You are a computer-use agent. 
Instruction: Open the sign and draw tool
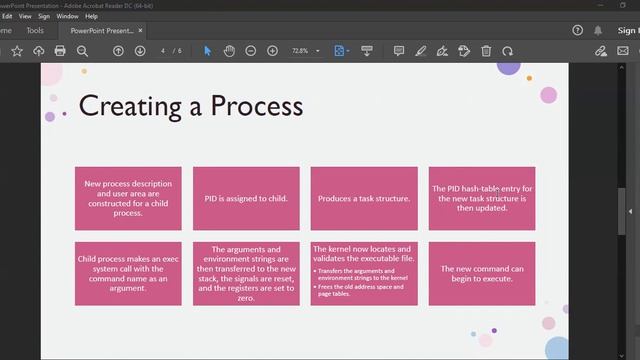tap(442, 51)
